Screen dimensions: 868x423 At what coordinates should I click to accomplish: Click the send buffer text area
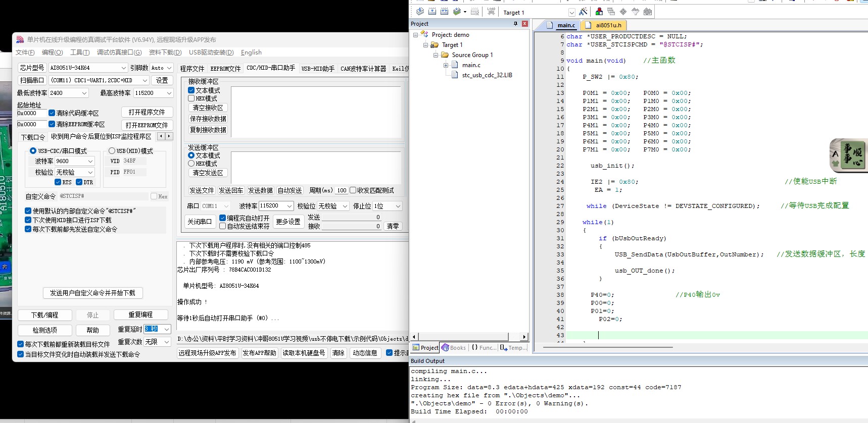[x=316, y=167]
